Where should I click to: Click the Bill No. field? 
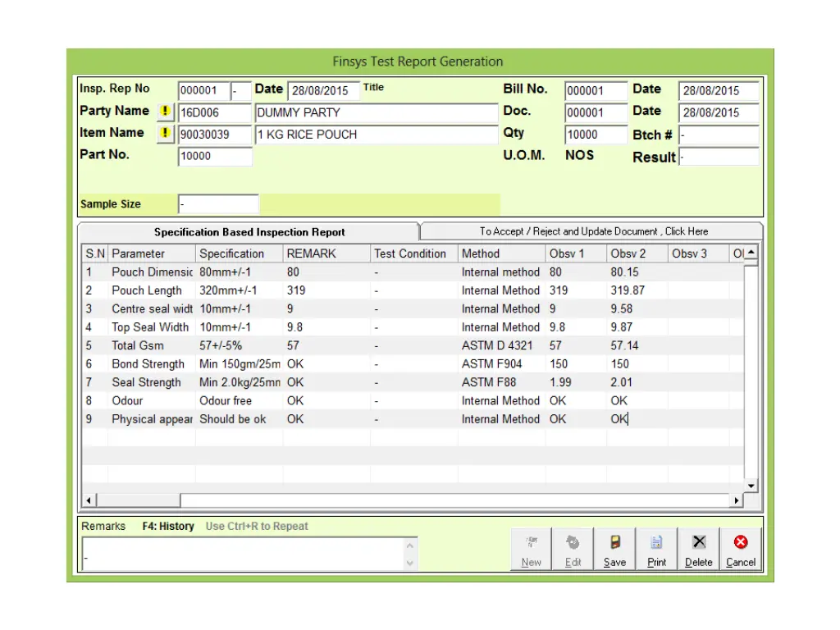tap(596, 90)
